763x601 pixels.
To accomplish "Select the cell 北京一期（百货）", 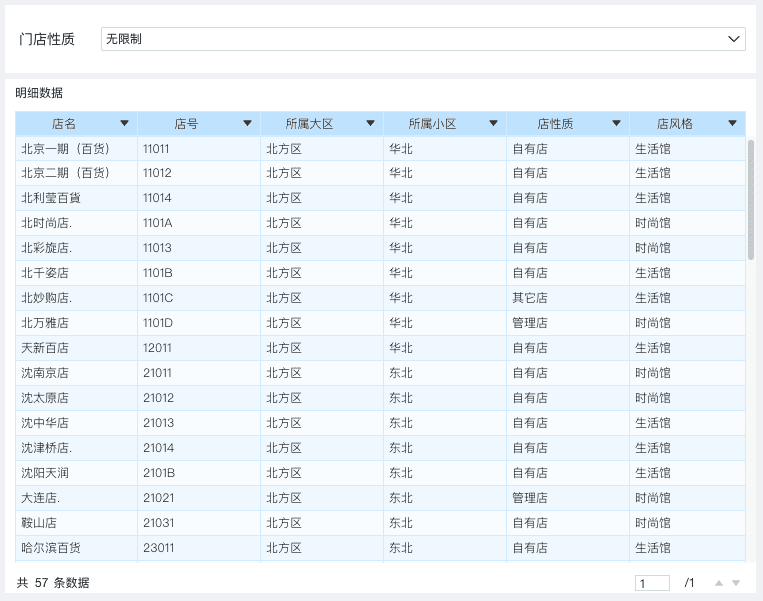I will (76, 149).
